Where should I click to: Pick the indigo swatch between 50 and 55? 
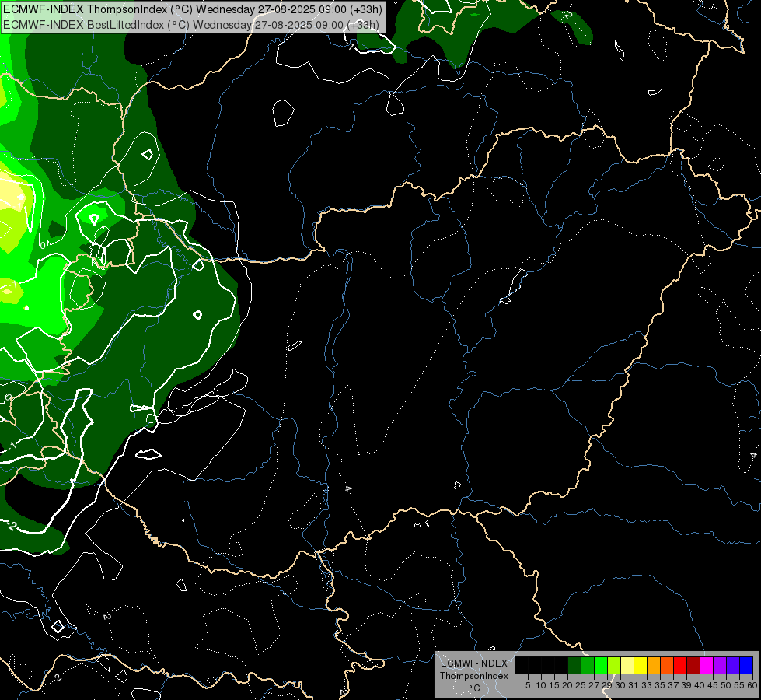(x=733, y=665)
